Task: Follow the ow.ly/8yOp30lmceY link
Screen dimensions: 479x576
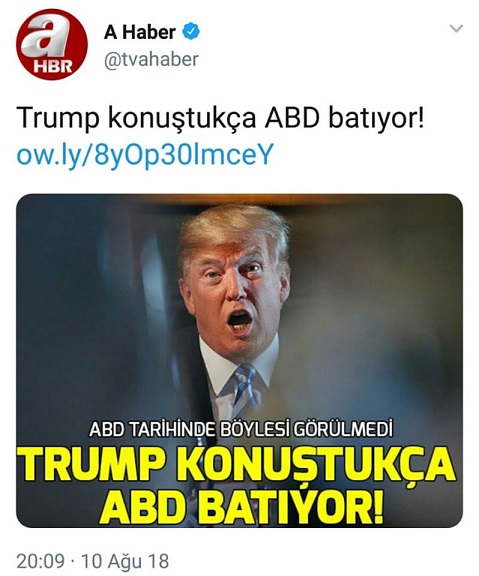Action: 145,154
